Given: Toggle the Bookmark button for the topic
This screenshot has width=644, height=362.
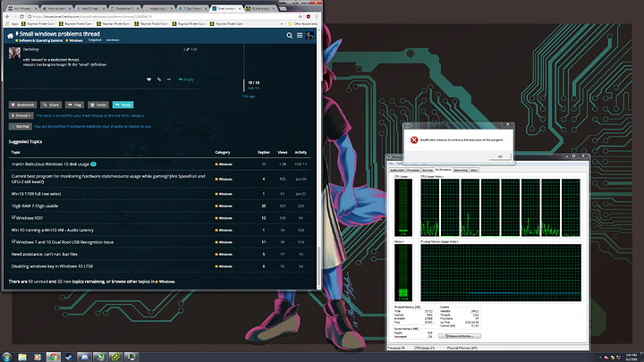Looking at the screenshot, I should click(22, 105).
